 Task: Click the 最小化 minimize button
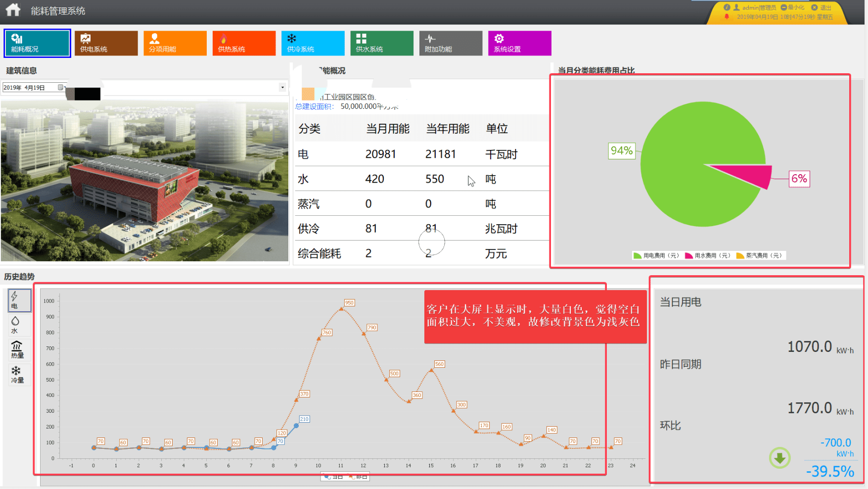[793, 7]
